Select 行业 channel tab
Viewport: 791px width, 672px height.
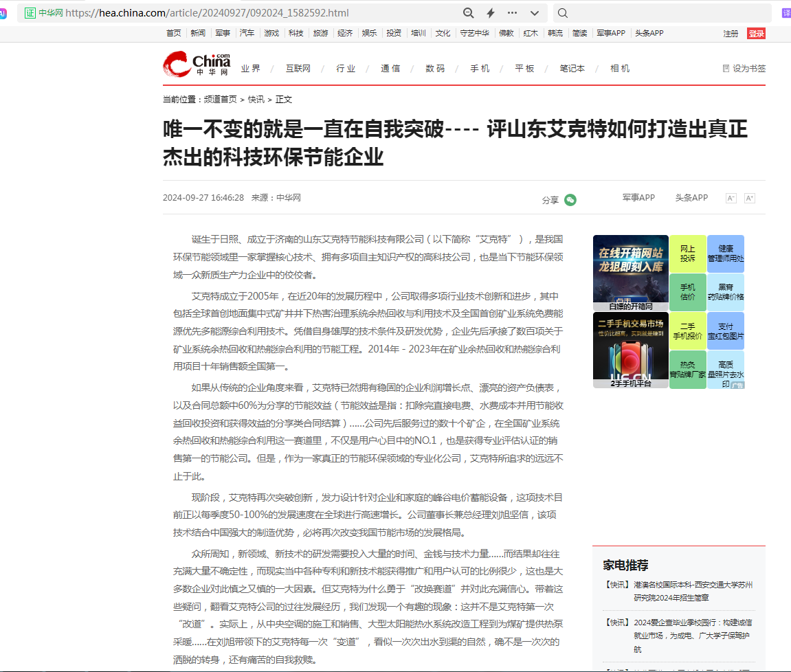(x=346, y=69)
